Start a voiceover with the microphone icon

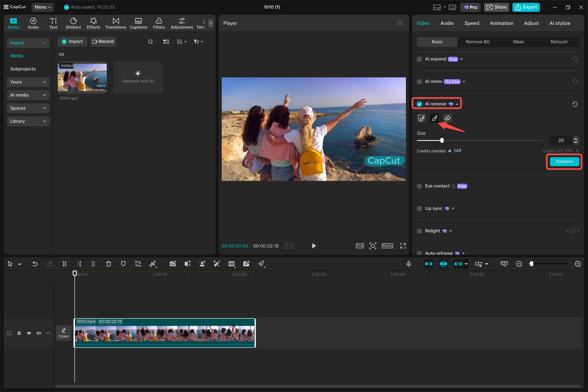(409, 264)
